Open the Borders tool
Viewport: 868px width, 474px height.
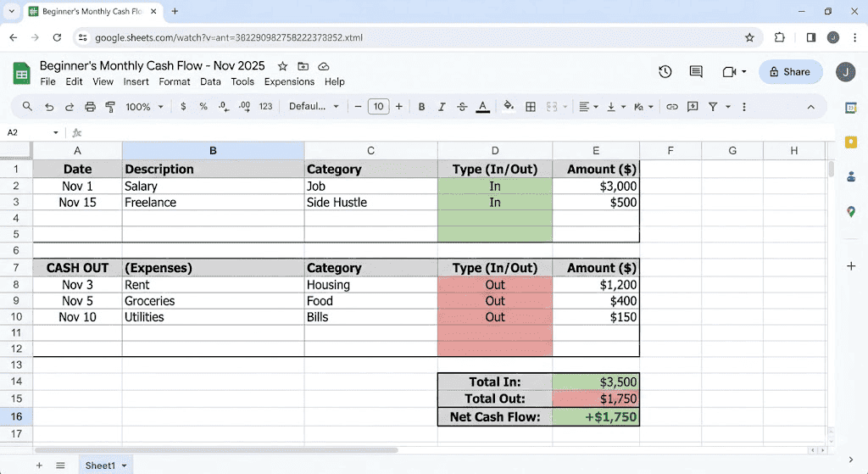pyautogui.click(x=531, y=107)
